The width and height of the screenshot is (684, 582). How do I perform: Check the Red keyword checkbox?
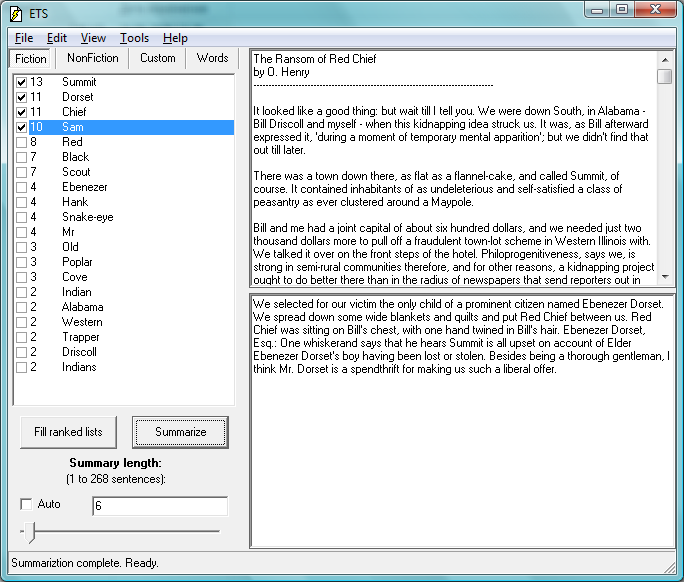click(21, 142)
